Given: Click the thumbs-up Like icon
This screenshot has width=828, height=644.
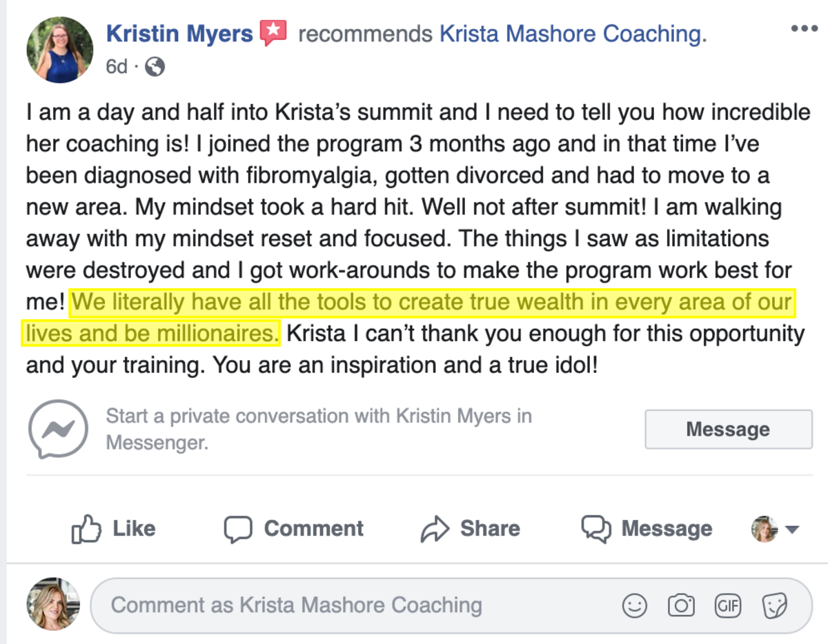Looking at the screenshot, I should coord(86,530).
